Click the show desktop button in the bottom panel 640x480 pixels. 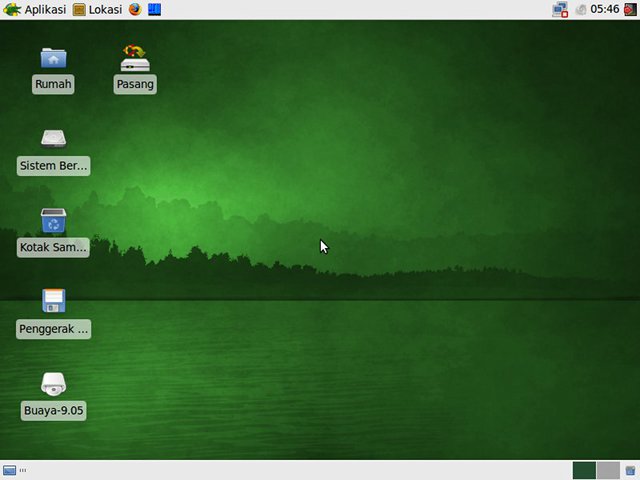pyautogui.click(x=9, y=470)
